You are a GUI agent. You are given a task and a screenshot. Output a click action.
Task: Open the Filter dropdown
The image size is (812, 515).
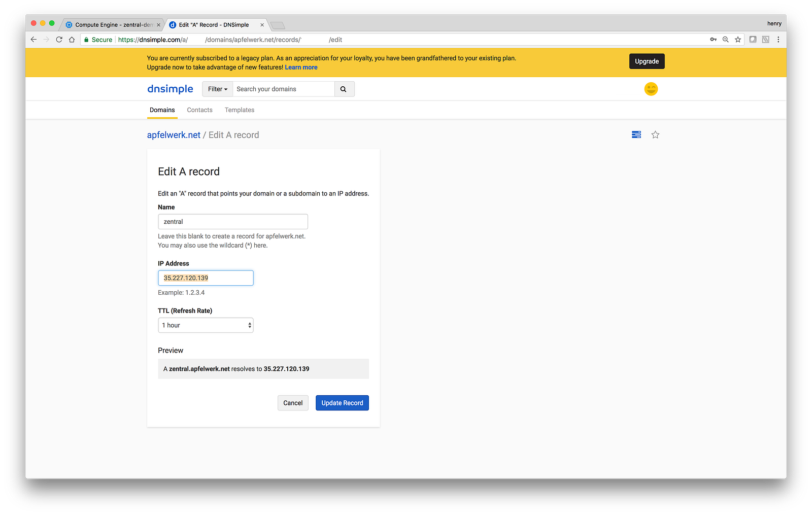click(218, 89)
